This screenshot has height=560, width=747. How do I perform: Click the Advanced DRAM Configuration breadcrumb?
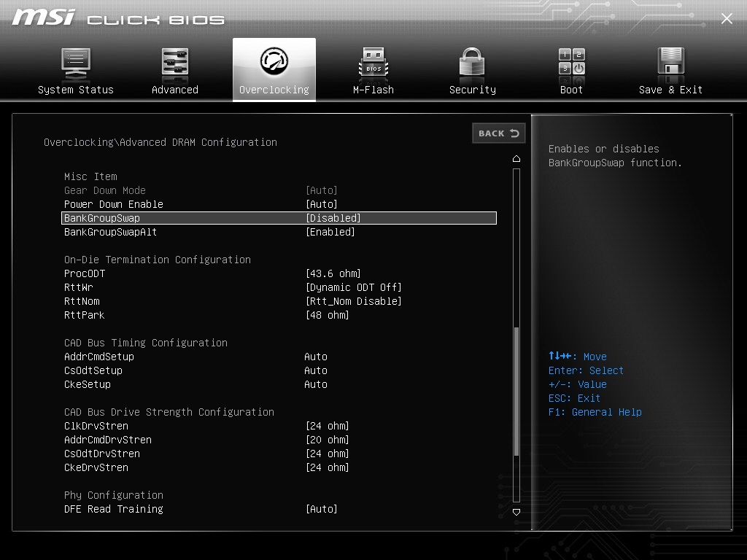(x=198, y=142)
